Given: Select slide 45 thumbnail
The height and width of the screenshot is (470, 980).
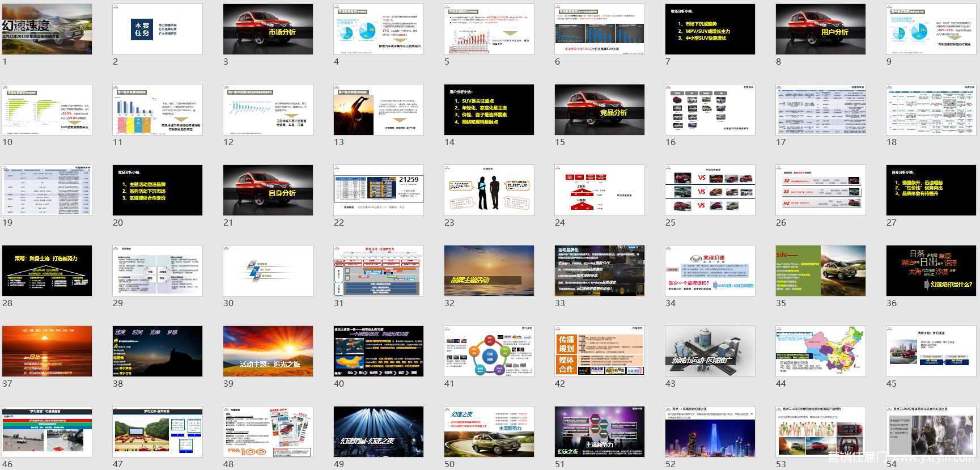Looking at the screenshot, I should pyautogui.click(x=931, y=352).
